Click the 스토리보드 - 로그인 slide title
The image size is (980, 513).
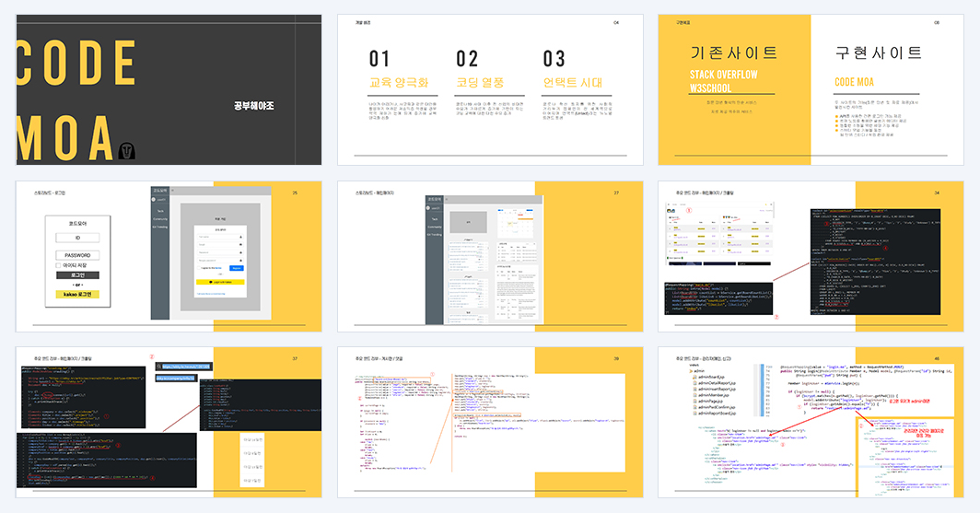(x=50, y=193)
